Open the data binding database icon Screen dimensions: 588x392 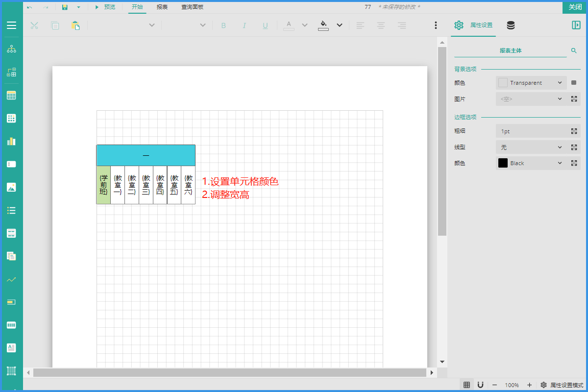coord(511,25)
